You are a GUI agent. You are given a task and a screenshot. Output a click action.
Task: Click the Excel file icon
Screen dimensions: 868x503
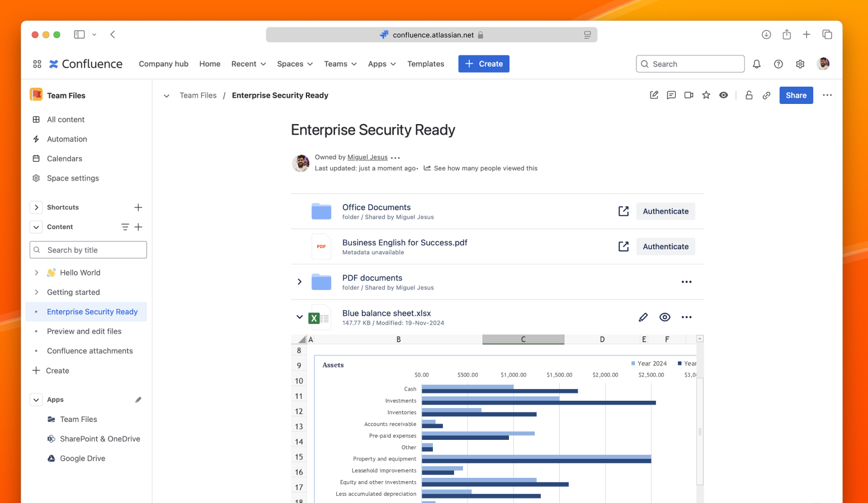(x=320, y=317)
